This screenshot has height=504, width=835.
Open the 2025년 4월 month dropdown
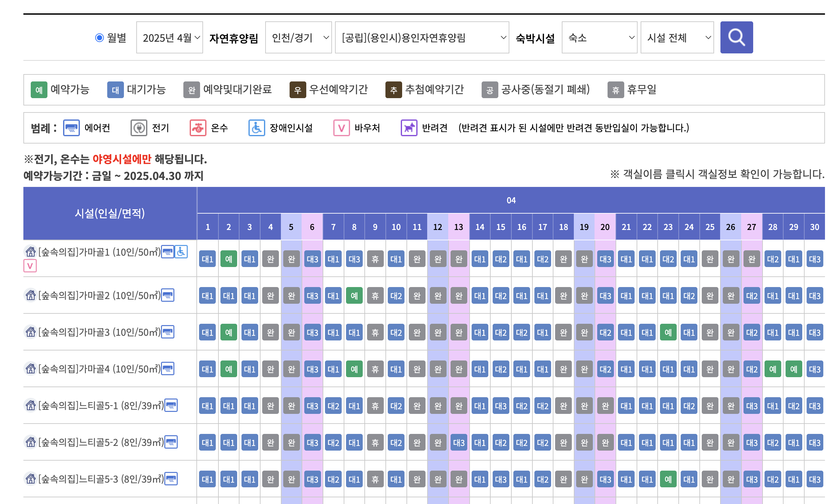(169, 38)
